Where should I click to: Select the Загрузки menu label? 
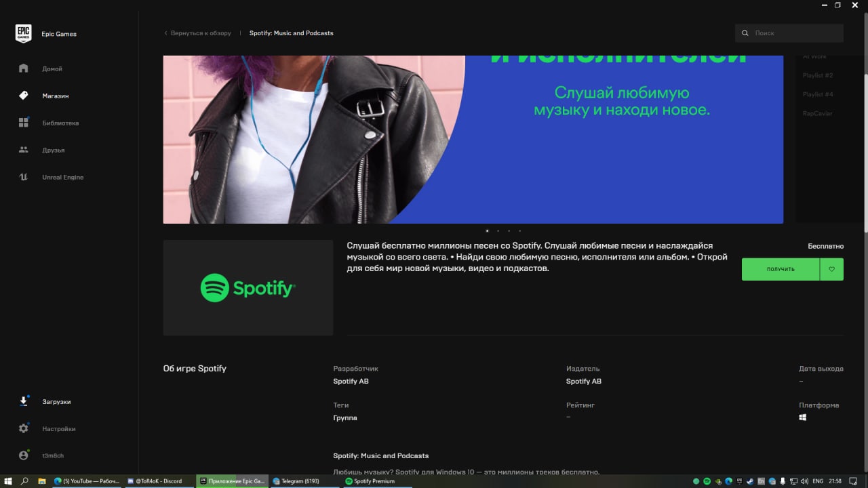(x=56, y=401)
